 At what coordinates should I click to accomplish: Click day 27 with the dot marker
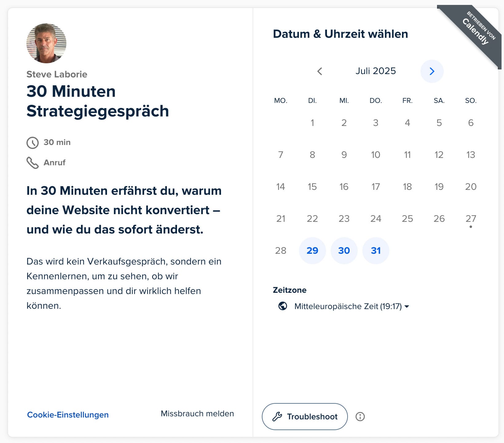tap(471, 219)
